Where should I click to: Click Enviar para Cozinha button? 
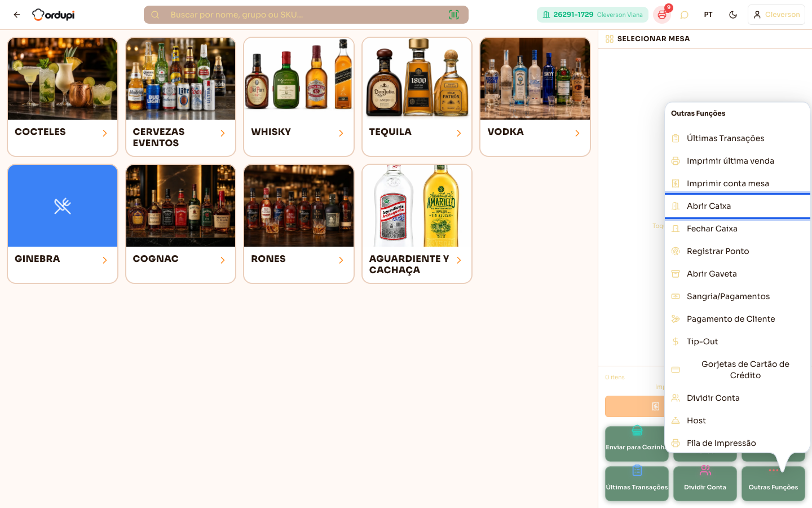637,444
